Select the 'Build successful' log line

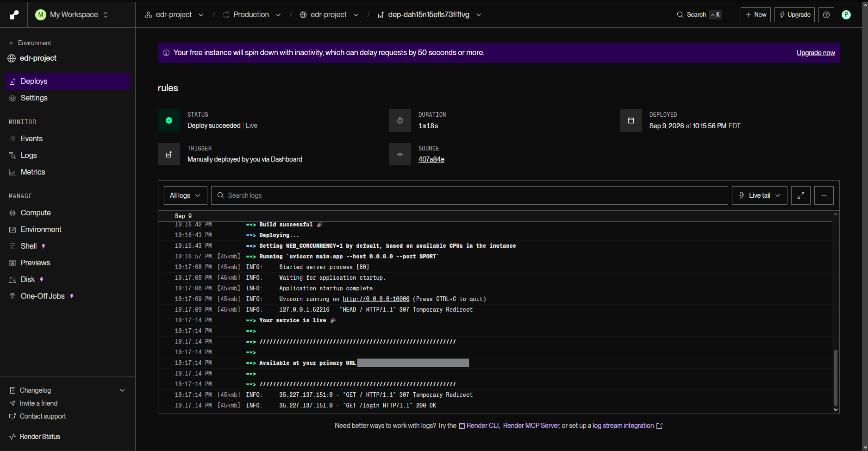tap(495, 225)
